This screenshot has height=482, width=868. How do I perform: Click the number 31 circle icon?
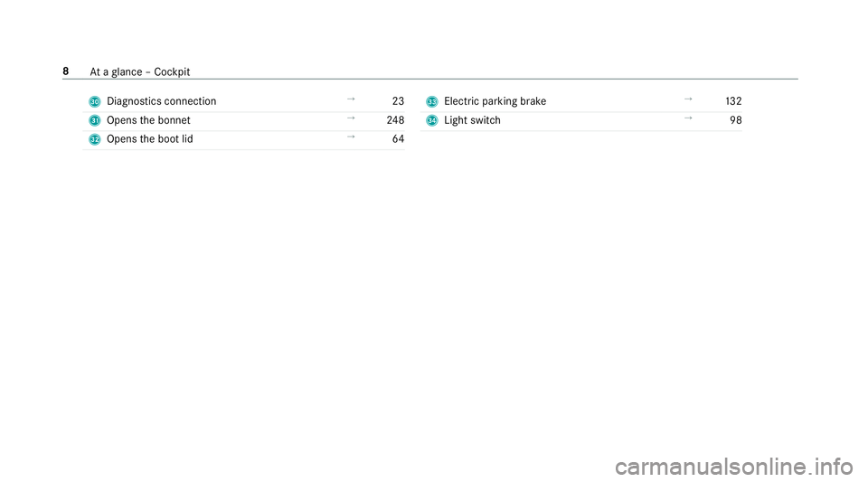coord(94,120)
